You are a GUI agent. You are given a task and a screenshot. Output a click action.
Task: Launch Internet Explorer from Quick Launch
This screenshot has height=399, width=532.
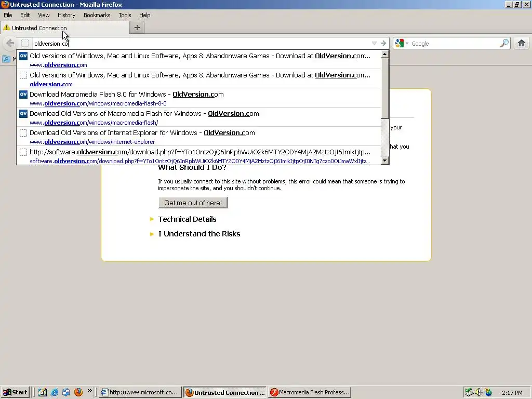pos(54,392)
